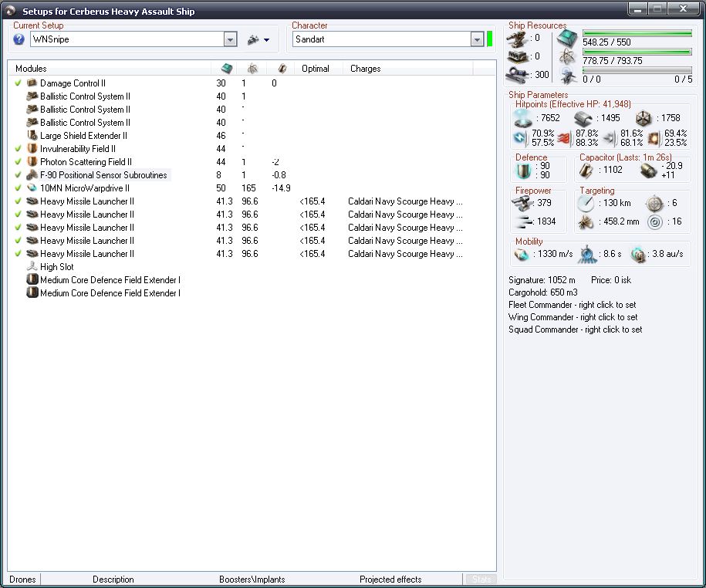The height and width of the screenshot is (588, 706).
Task: Click the align time icon showing 8.6 s
Action: tap(587, 255)
